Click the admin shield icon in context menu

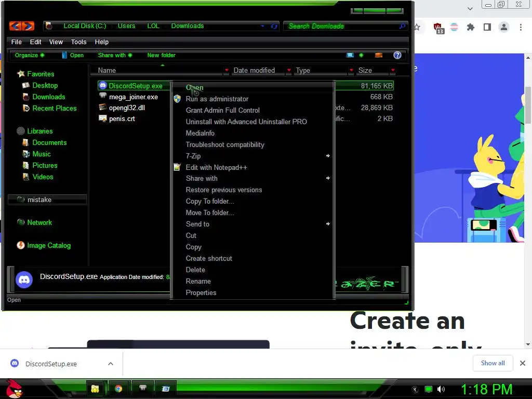click(x=177, y=99)
